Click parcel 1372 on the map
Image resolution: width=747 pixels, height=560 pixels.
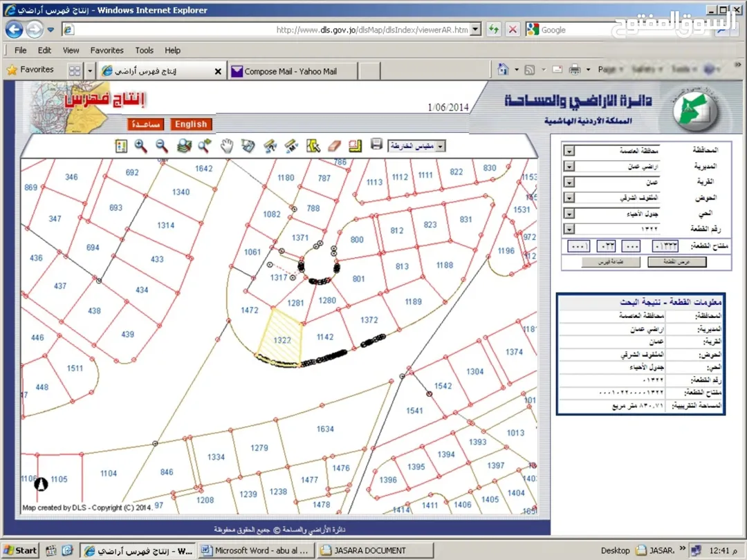pos(369,320)
